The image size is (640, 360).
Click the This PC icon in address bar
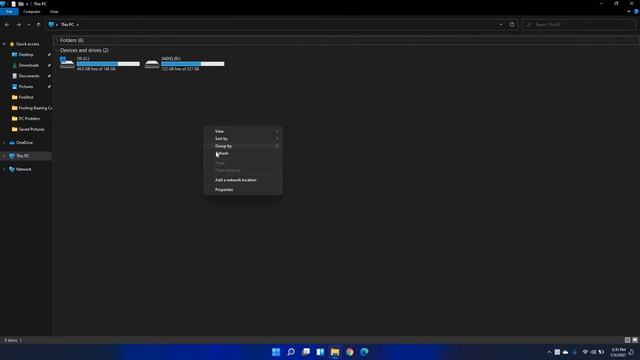[x=51, y=24]
